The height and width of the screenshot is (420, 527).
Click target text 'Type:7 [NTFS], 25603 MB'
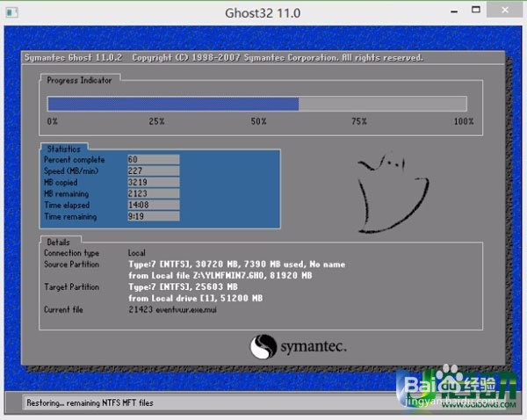[184, 286]
